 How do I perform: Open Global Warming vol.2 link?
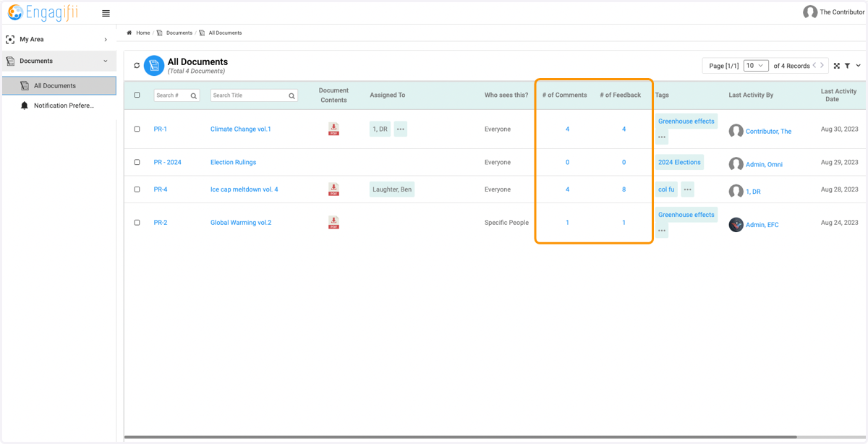pos(241,223)
